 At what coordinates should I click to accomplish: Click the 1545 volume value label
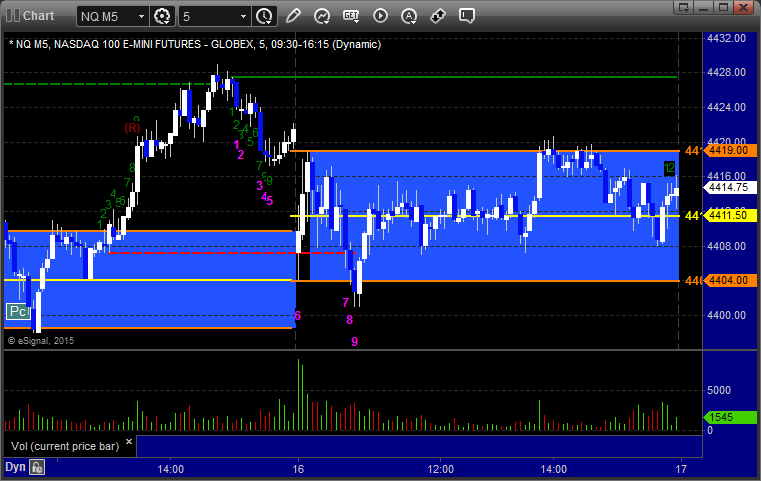(x=730, y=417)
